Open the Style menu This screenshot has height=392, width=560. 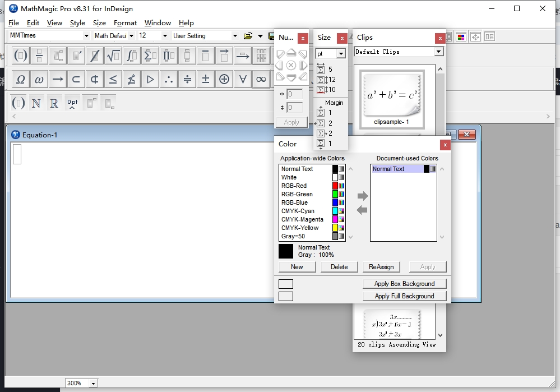point(77,23)
